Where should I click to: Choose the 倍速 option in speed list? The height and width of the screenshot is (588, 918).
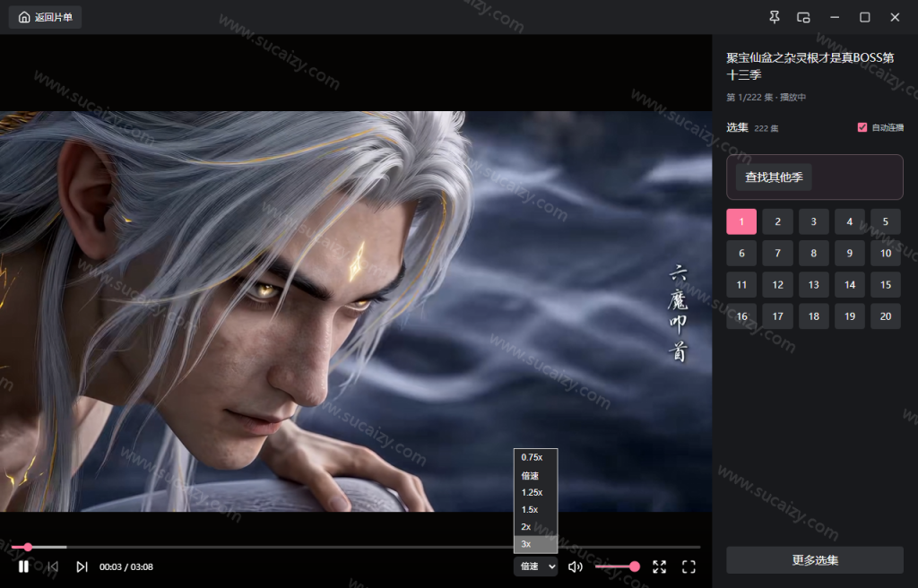point(535,475)
